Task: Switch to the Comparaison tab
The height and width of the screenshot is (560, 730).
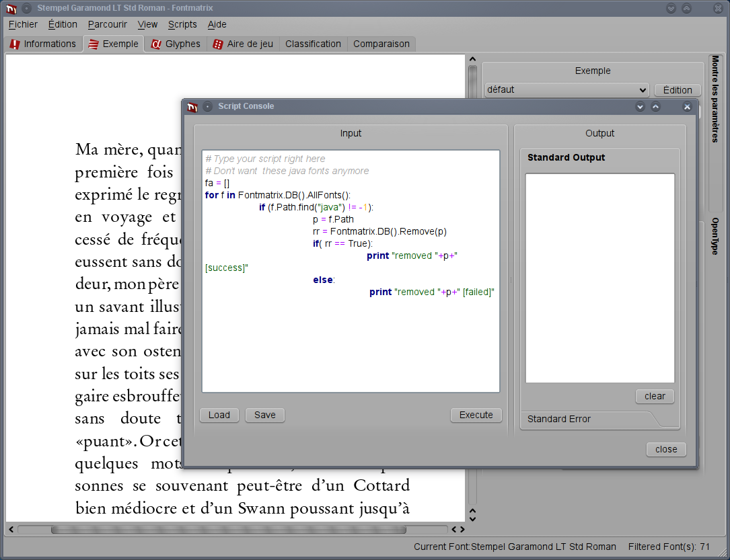Action: coord(381,44)
